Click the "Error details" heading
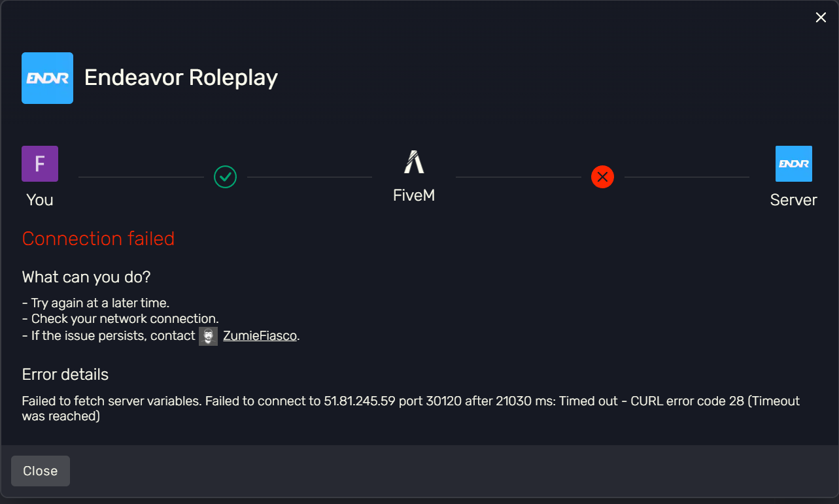839x504 pixels. [65, 375]
